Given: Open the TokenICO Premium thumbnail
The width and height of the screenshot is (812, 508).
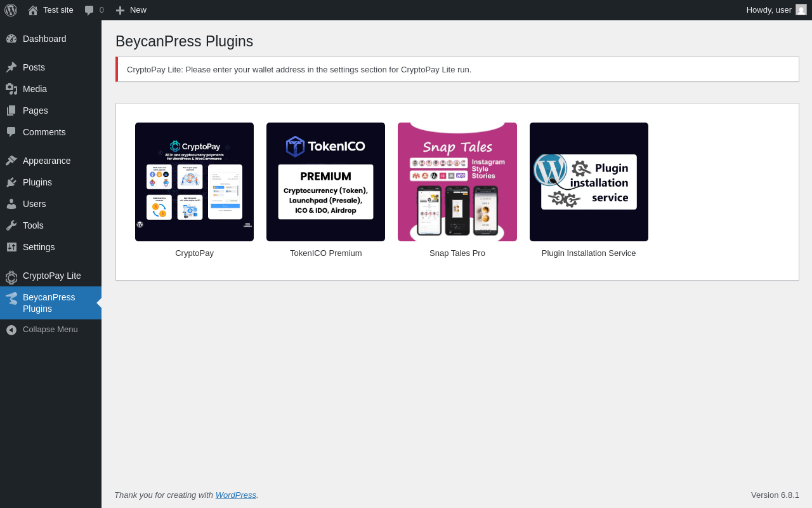Looking at the screenshot, I should [325, 182].
